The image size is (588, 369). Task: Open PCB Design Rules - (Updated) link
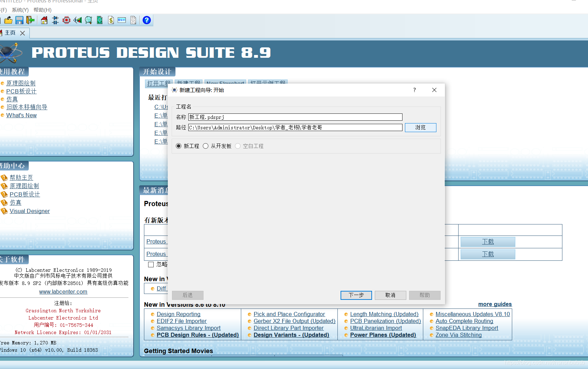pyautogui.click(x=198, y=335)
